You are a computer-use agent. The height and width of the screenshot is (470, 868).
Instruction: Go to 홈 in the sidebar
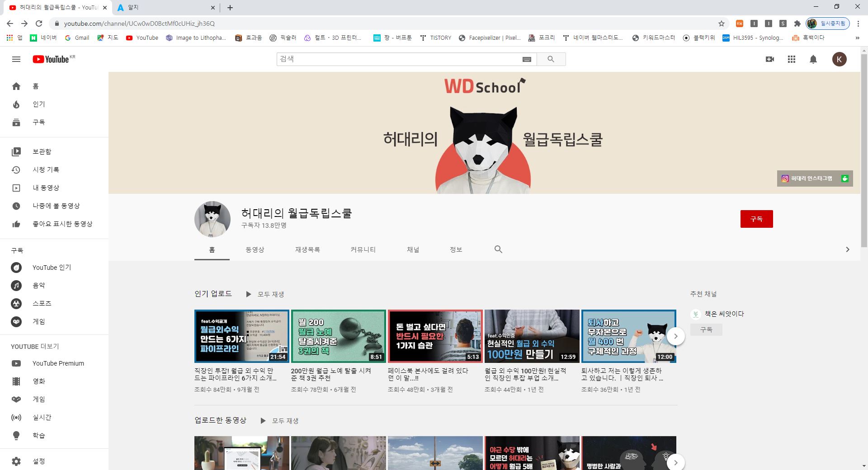tap(54, 86)
